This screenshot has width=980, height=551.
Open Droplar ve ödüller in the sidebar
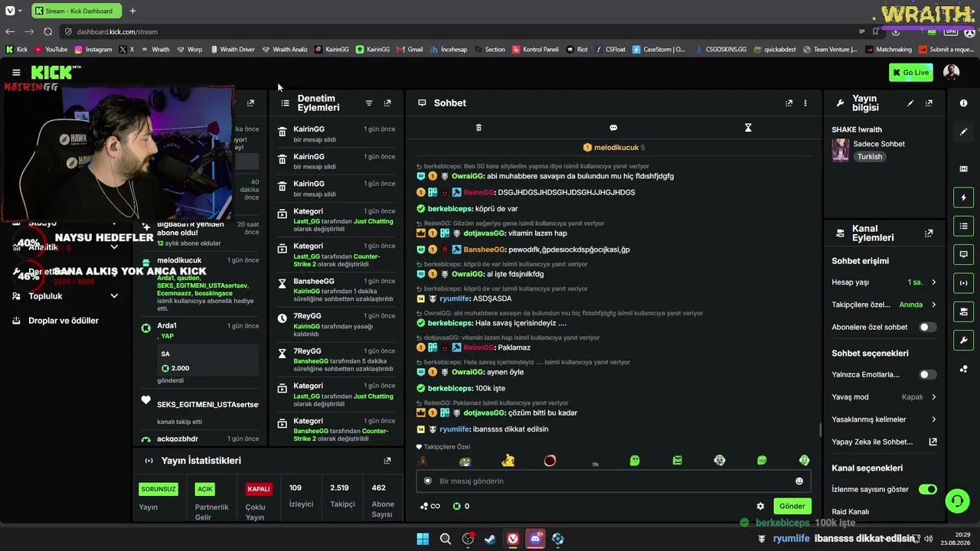click(64, 321)
